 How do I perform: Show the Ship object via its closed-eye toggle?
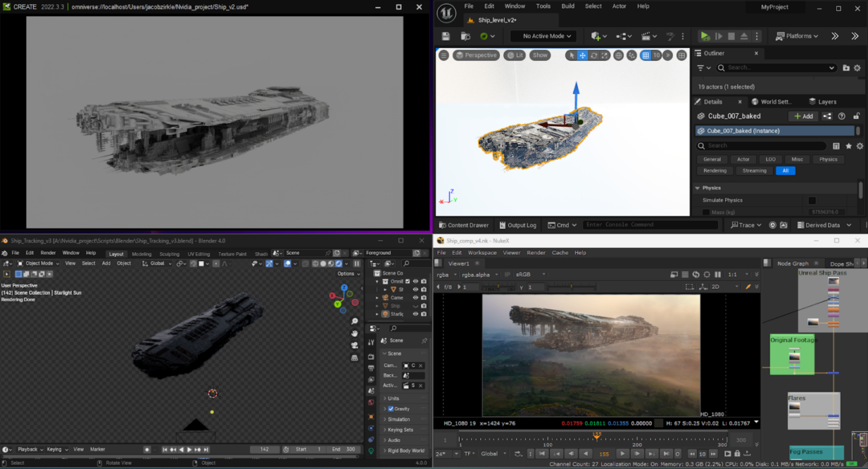coord(416,306)
